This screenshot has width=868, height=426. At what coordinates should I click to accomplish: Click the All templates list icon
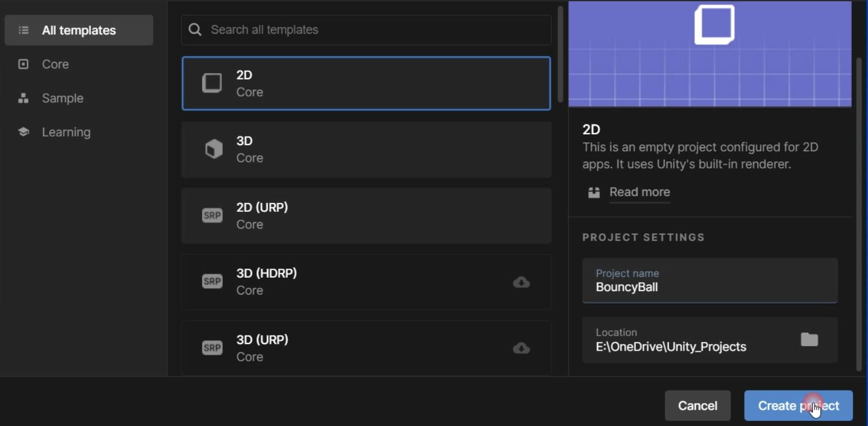point(22,30)
